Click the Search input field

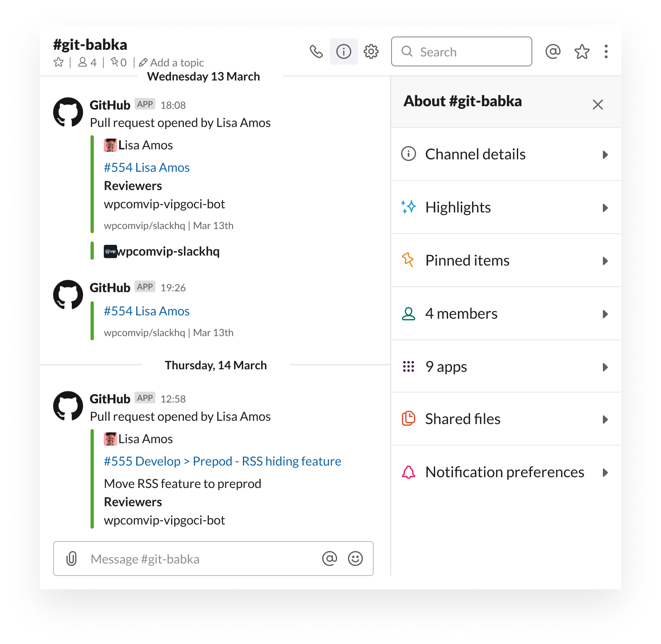pyautogui.click(x=462, y=51)
